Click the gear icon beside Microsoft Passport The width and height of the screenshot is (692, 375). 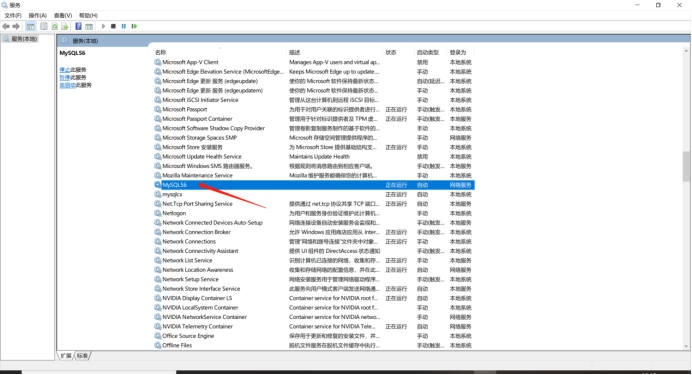click(x=158, y=109)
